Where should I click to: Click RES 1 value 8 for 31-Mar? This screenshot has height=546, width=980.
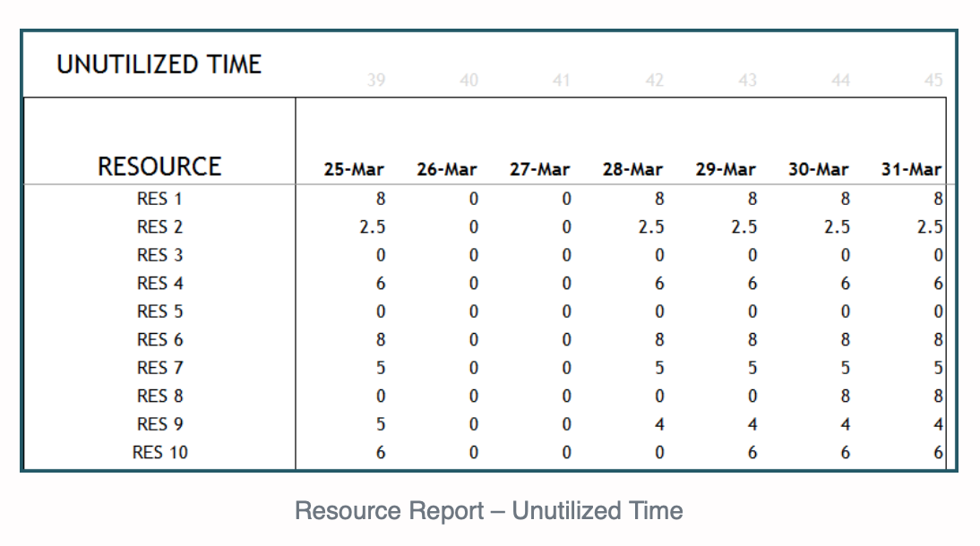click(x=938, y=199)
